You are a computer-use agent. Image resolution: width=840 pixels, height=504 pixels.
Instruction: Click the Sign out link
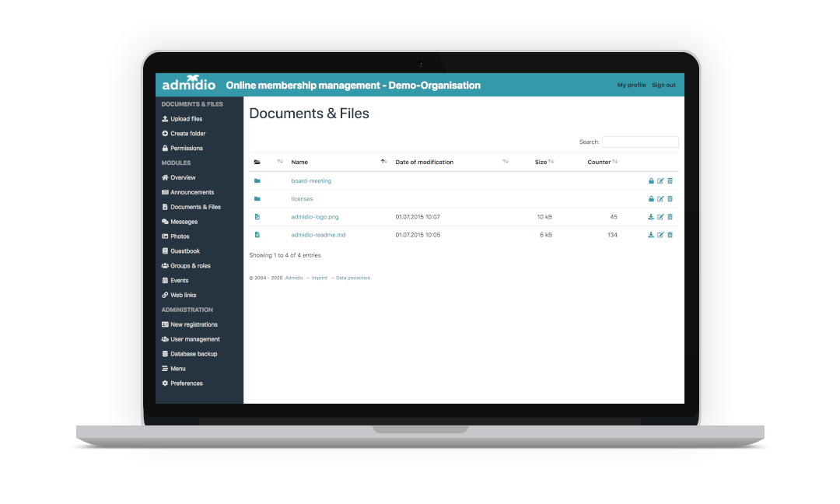[x=663, y=85]
